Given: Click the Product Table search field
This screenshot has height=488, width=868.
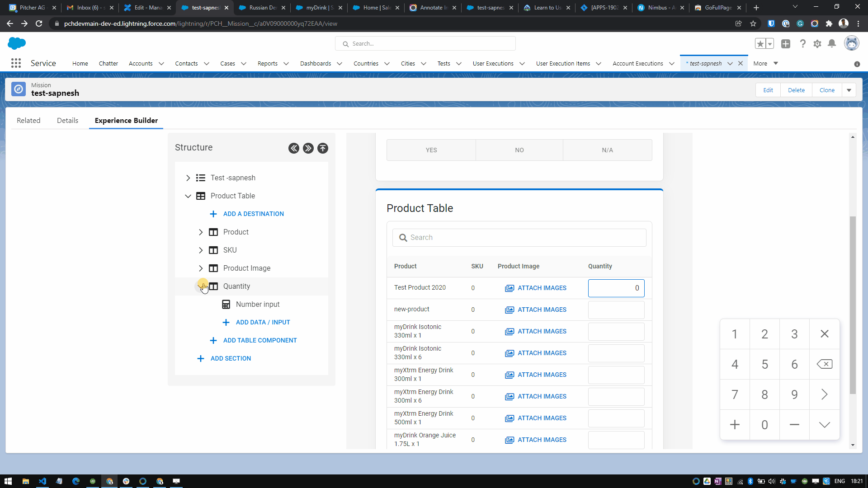Looking at the screenshot, I should tap(519, 238).
